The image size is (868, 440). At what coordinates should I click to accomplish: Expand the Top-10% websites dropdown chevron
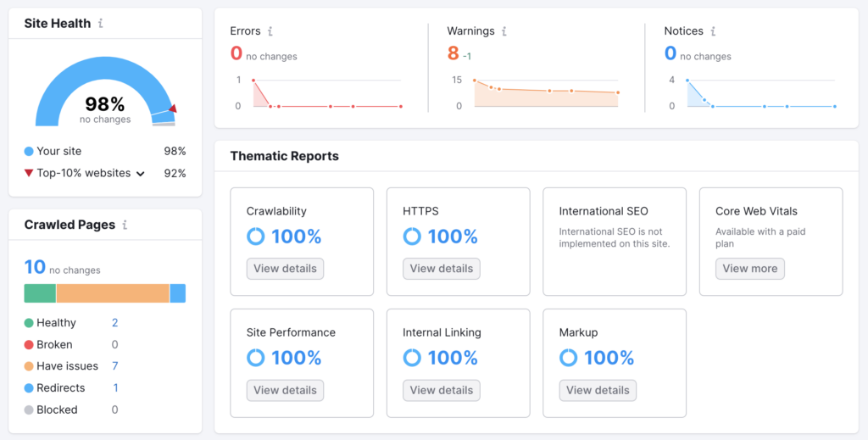[141, 174]
